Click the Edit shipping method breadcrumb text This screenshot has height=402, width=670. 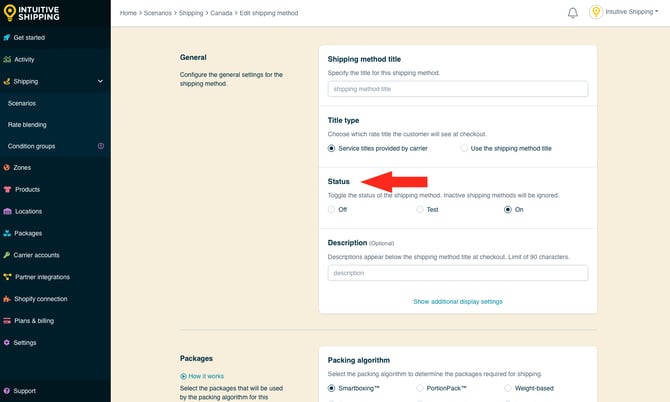[x=269, y=13]
